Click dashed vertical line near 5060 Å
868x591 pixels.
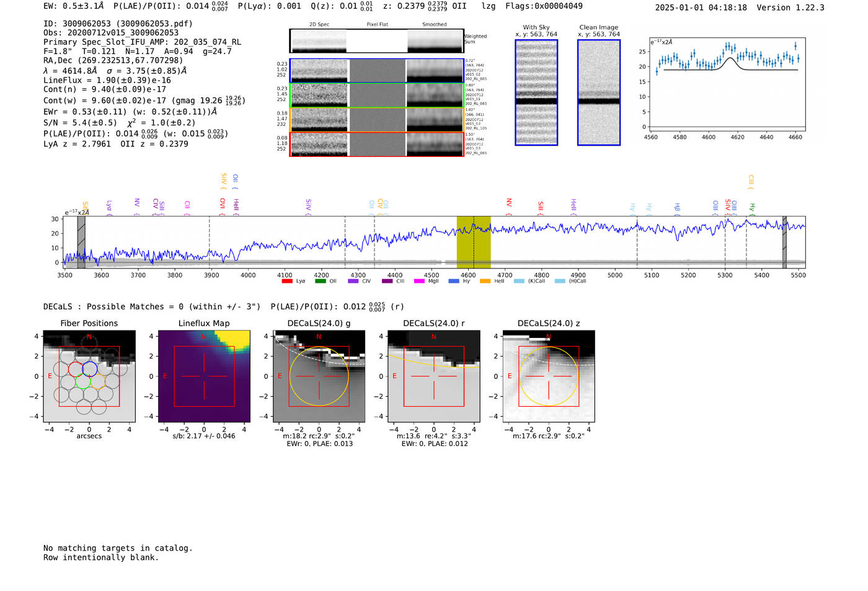point(637,242)
